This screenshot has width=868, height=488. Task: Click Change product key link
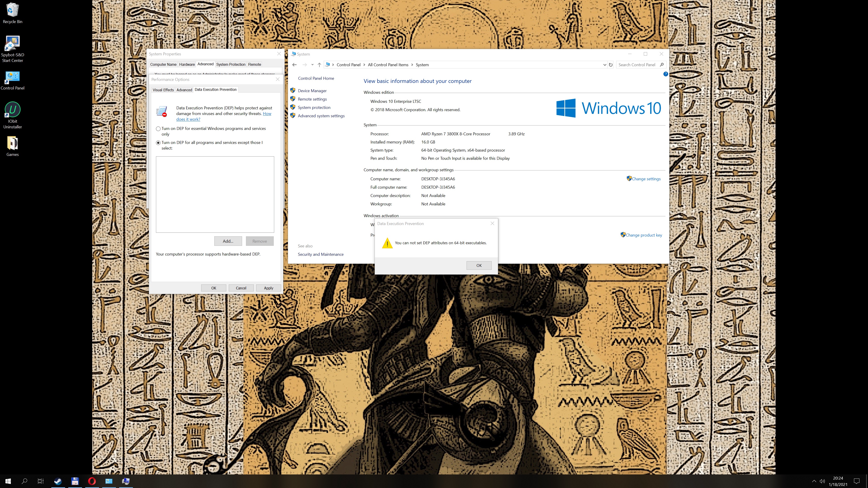point(644,235)
